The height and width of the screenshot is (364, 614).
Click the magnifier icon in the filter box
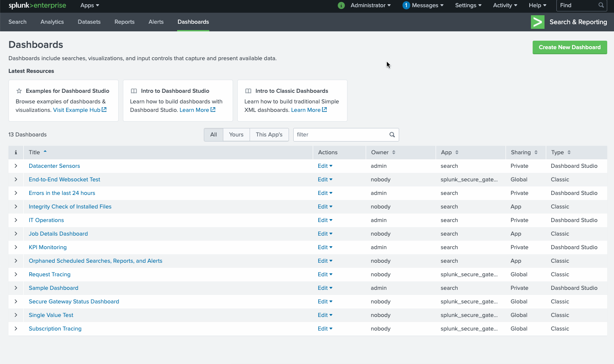tap(392, 135)
